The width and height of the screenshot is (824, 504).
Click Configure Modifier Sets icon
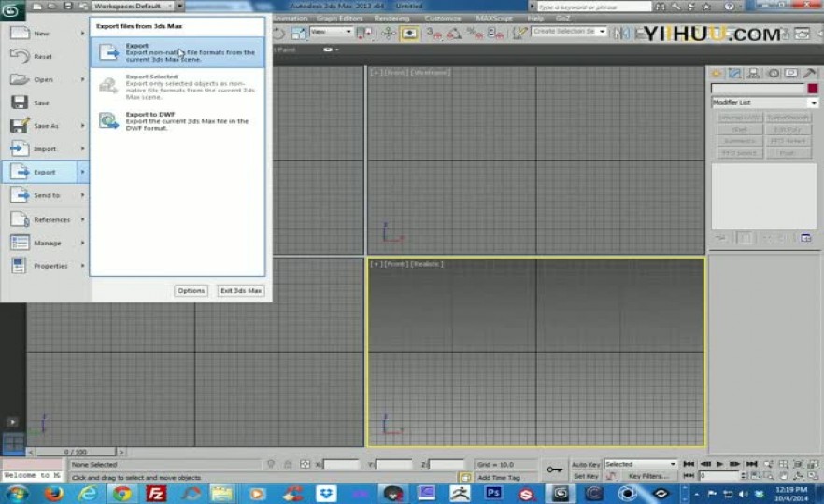[x=805, y=238]
